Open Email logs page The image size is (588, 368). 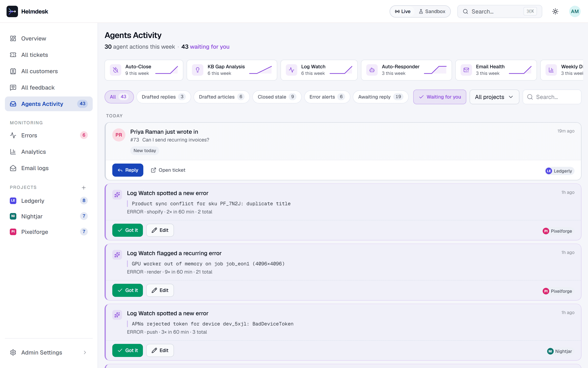pyautogui.click(x=49, y=168)
